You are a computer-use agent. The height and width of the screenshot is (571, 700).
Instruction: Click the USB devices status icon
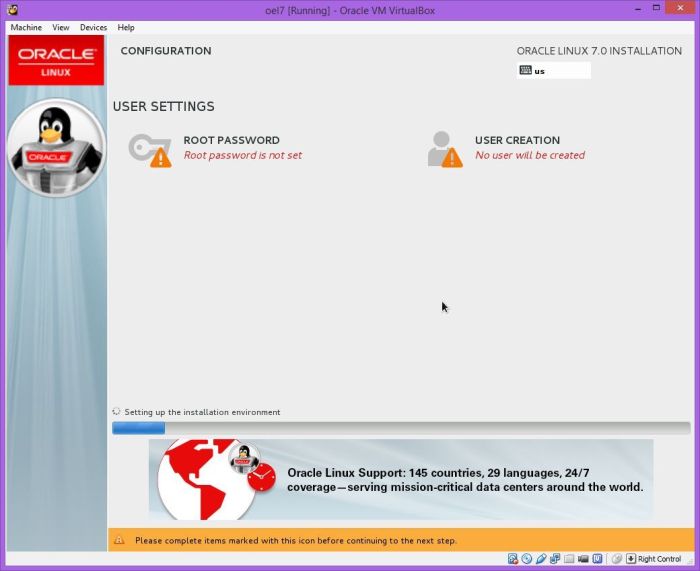(x=540, y=559)
